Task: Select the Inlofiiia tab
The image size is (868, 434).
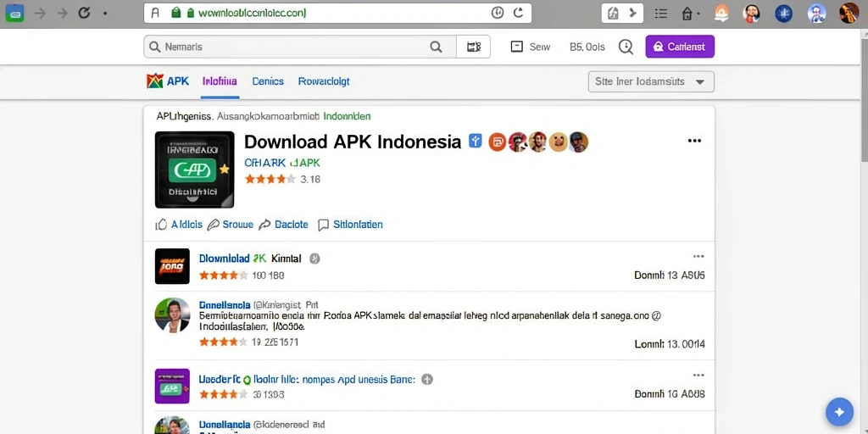Action: (x=220, y=81)
